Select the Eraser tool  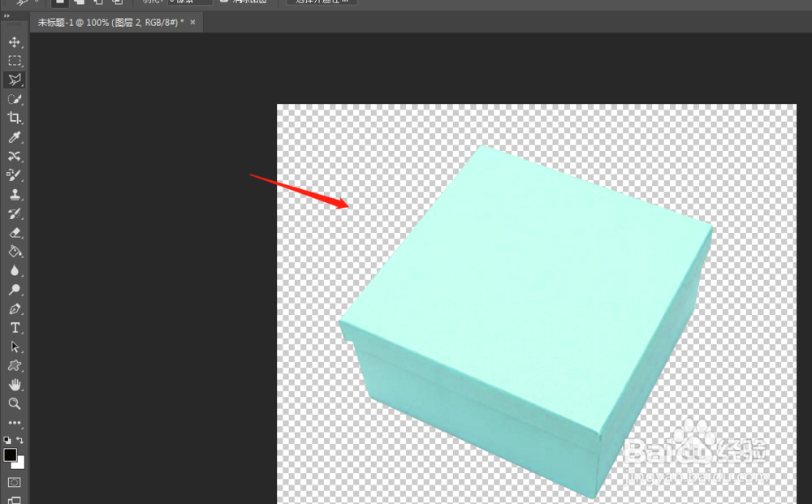coord(15,232)
